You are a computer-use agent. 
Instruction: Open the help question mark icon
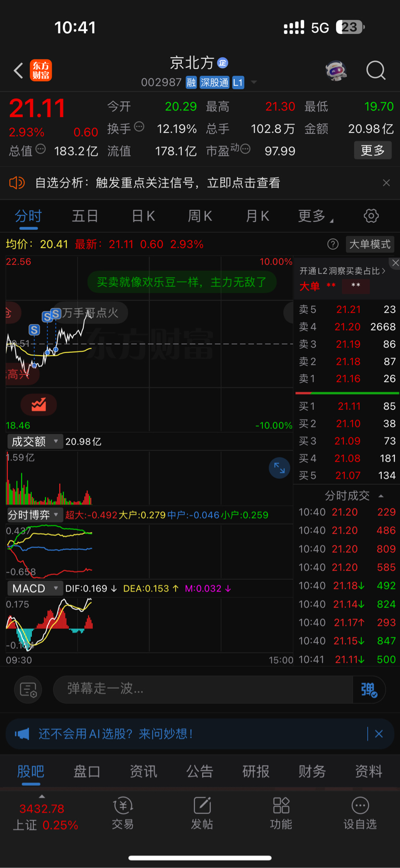click(x=333, y=244)
